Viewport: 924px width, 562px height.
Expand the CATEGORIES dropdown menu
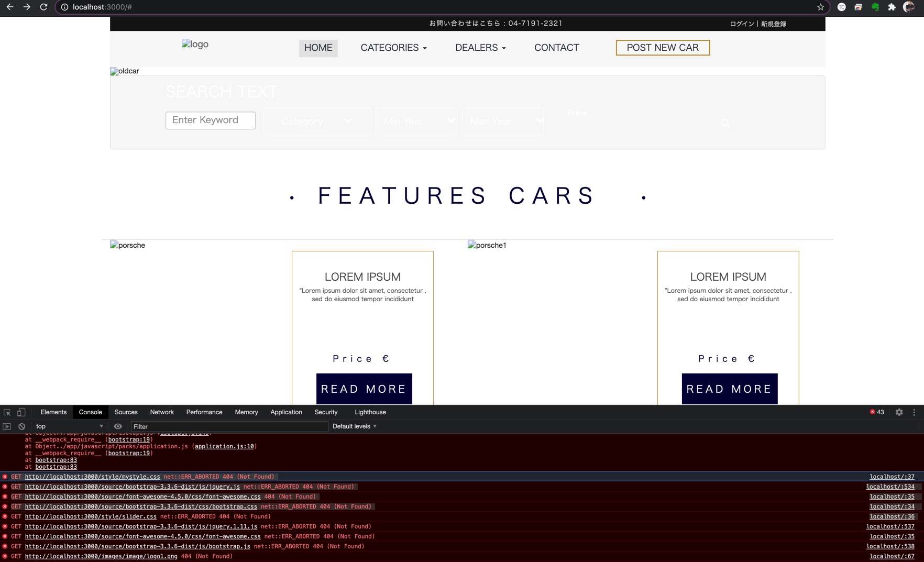tap(393, 48)
